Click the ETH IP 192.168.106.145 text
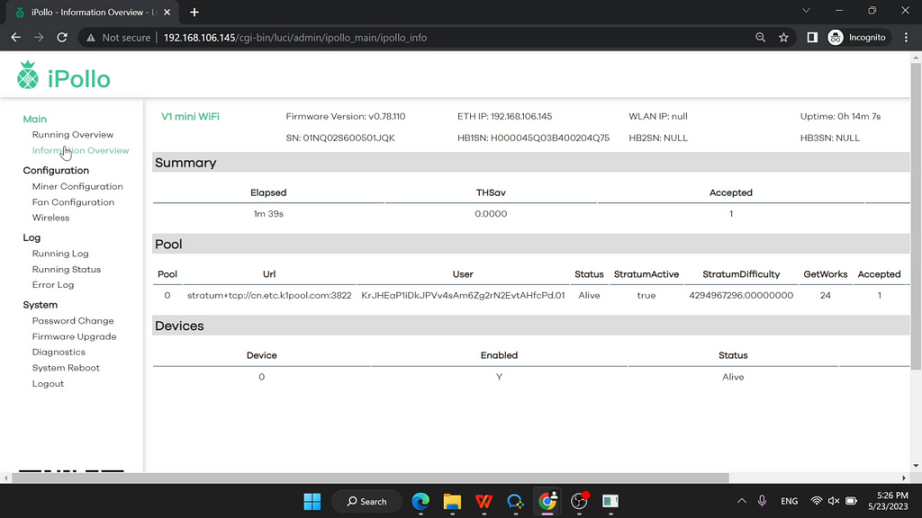The image size is (922, 518). 505,116
